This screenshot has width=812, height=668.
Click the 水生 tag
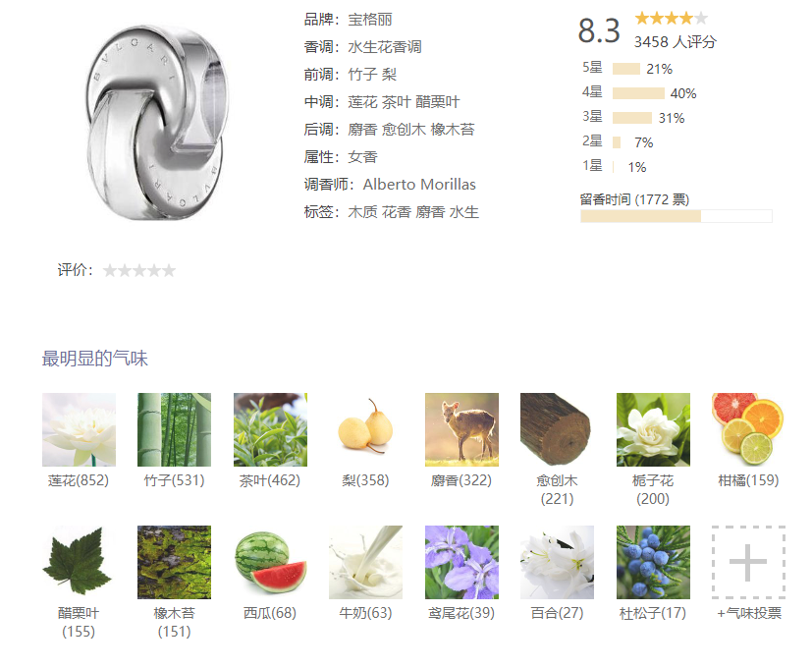click(x=464, y=212)
